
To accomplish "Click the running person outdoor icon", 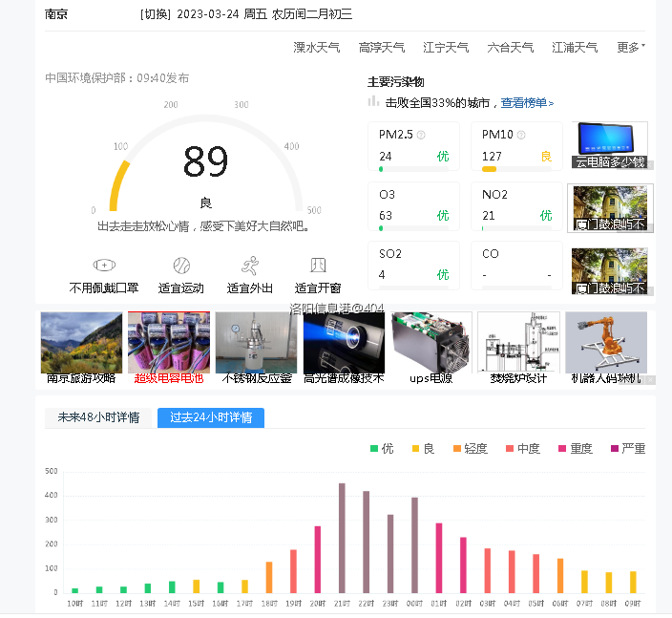I will 250,266.
